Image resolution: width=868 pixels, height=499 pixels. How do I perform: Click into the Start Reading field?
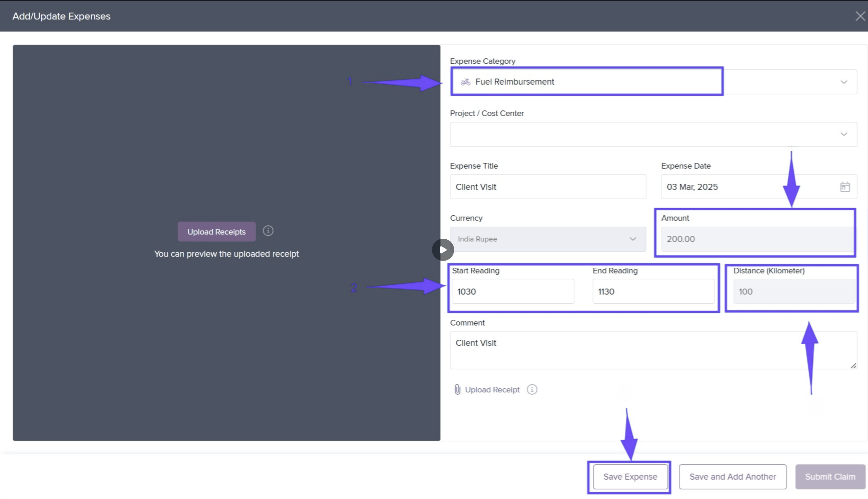(x=513, y=291)
